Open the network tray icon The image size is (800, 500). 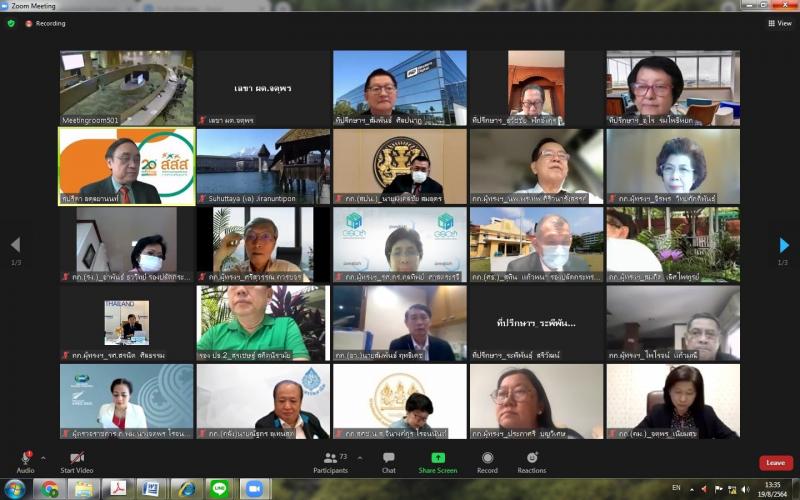732,489
